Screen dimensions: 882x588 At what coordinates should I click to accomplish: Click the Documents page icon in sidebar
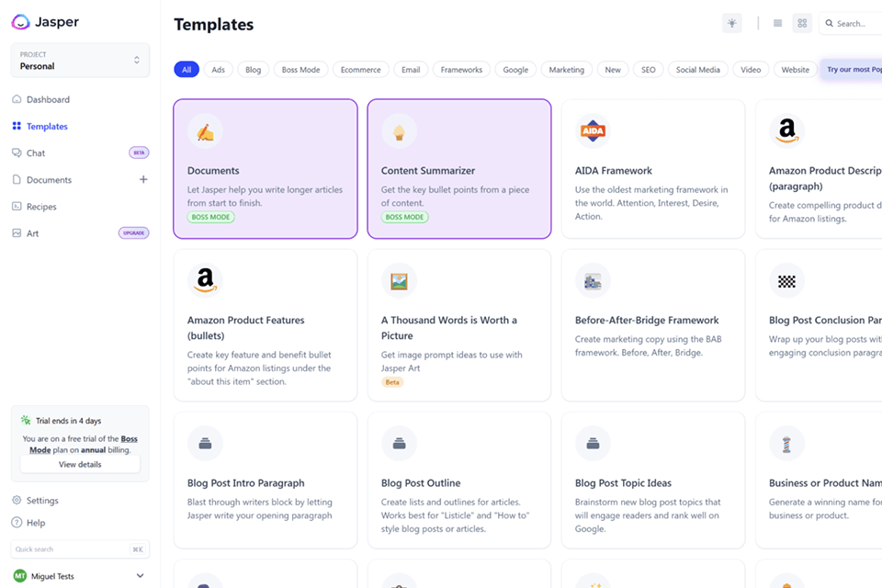click(17, 179)
